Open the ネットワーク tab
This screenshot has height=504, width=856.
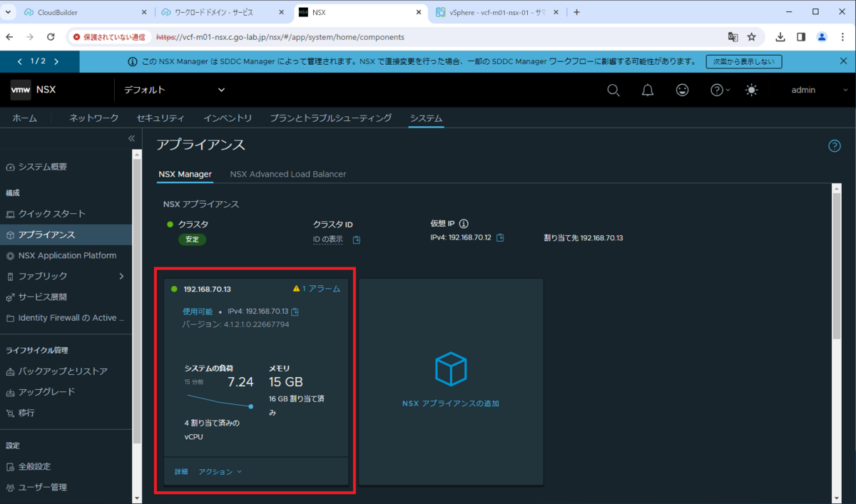tap(93, 118)
